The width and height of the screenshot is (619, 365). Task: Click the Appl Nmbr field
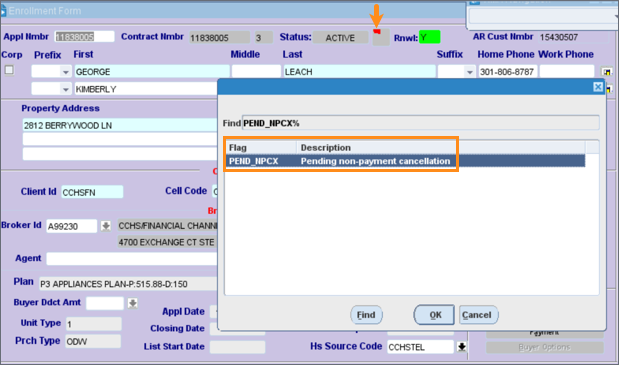[x=84, y=37]
